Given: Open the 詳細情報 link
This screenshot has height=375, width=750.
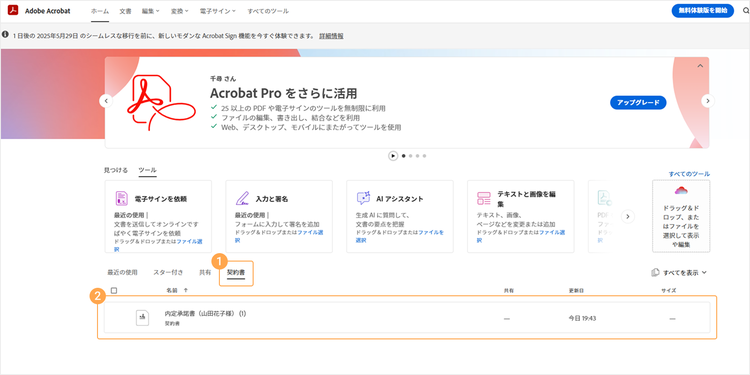Looking at the screenshot, I should (x=331, y=36).
